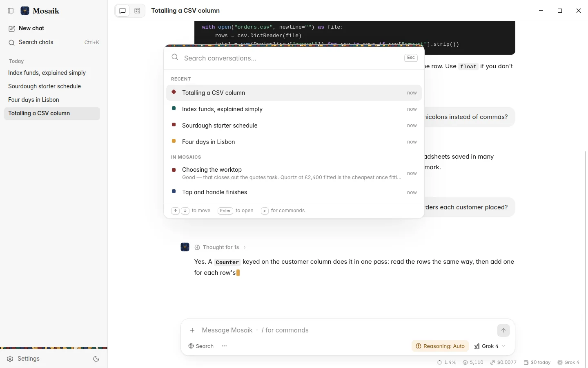Click the 'float' inline code text

[x=468, y=67]
